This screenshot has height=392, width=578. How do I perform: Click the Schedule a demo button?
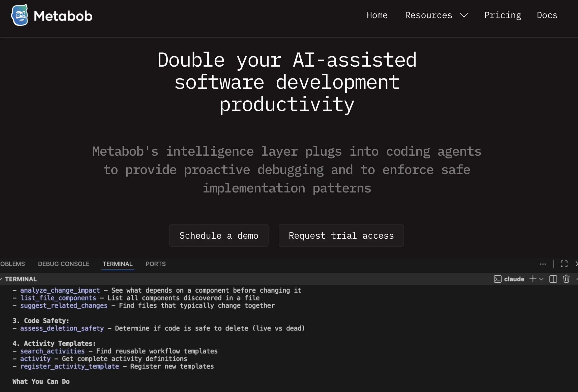coord(219,235)
